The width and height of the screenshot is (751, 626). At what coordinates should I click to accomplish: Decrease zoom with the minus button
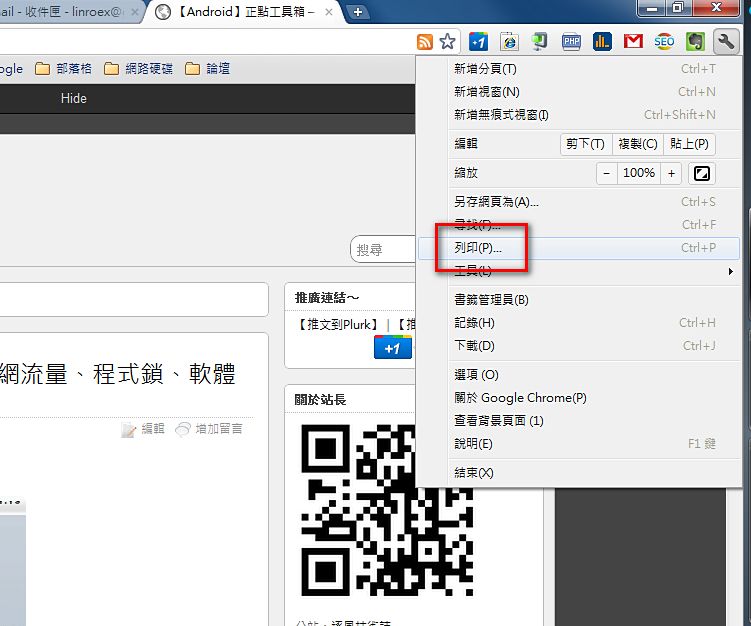(607, 173)
